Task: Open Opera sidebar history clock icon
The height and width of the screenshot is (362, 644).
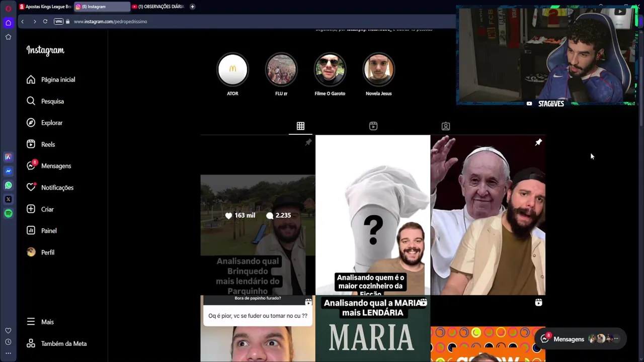Action: tap(8, 342)
